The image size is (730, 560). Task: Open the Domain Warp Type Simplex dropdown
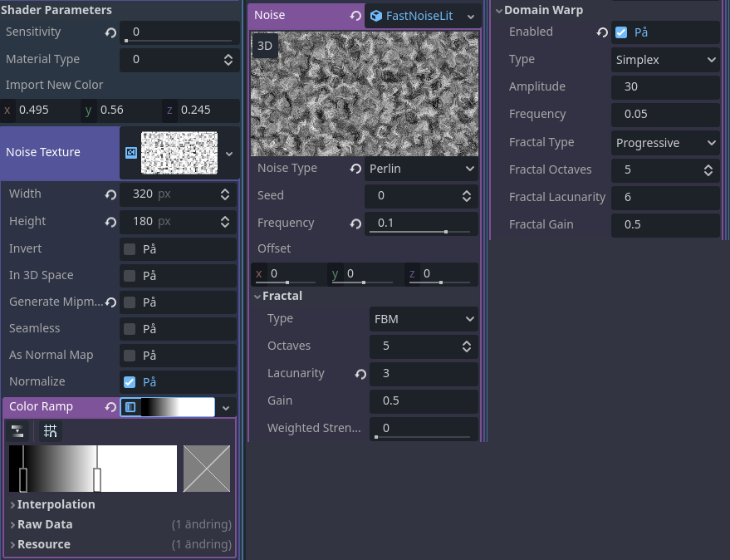point(665,60)
